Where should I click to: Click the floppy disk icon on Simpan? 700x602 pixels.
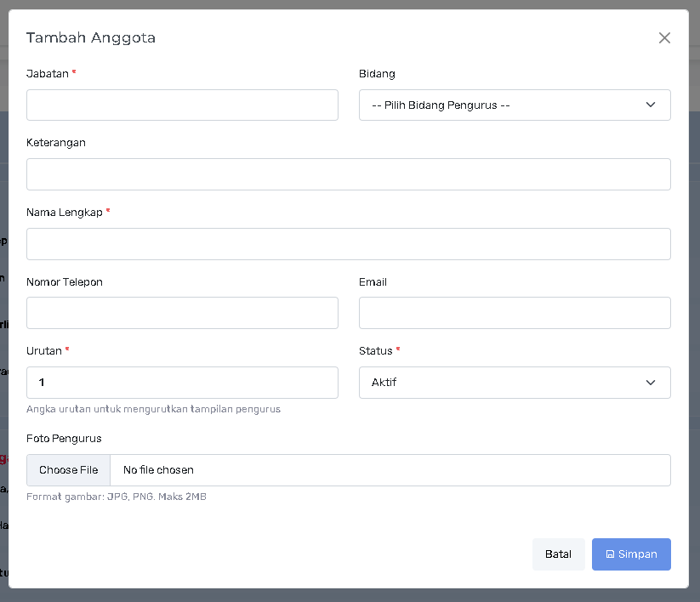[610, 554]
